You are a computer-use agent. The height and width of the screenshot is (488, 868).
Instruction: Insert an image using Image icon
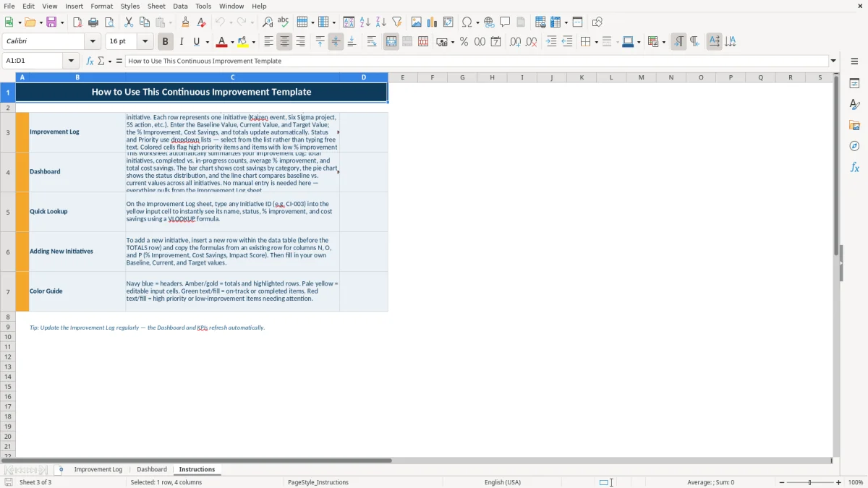pos(417,22)
